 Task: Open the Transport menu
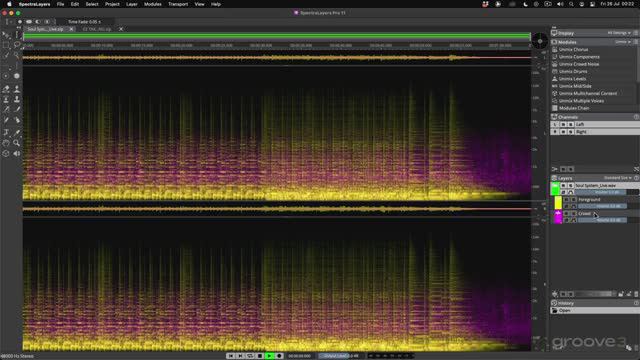coord(178,4)
